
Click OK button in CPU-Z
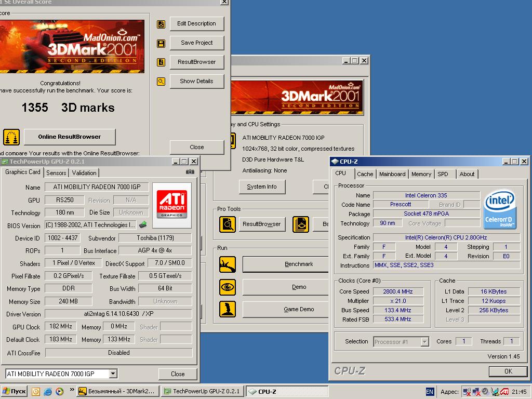tap(508, 371)
